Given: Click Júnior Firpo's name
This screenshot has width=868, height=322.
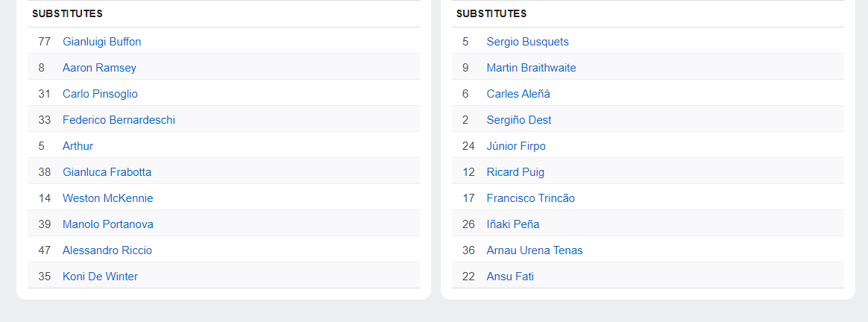Looking at the screenshot, I should coord(516,146).
